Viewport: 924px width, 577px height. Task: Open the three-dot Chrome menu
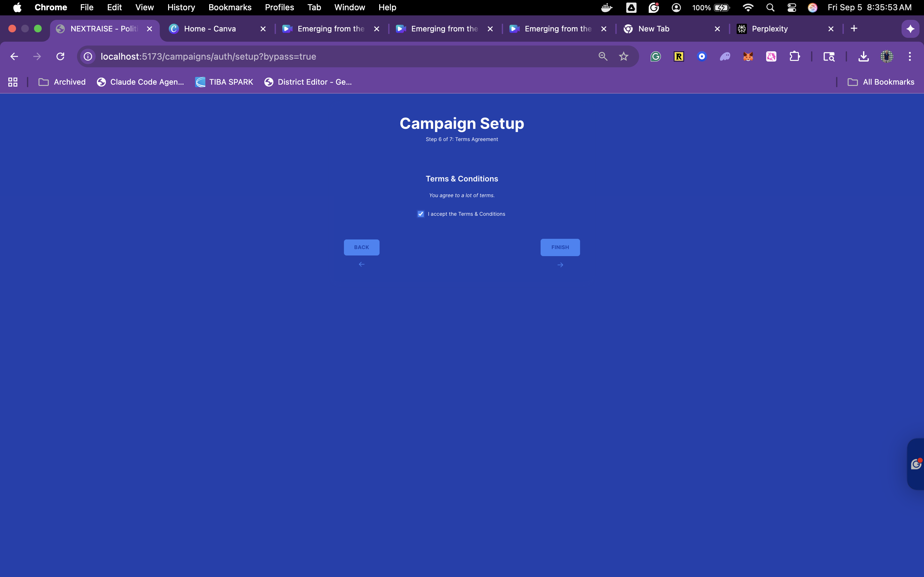pyautogui.click(x=910, y=56)
